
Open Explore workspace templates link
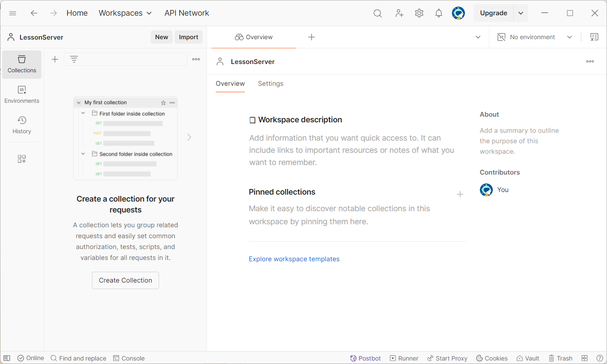[294, 259]
